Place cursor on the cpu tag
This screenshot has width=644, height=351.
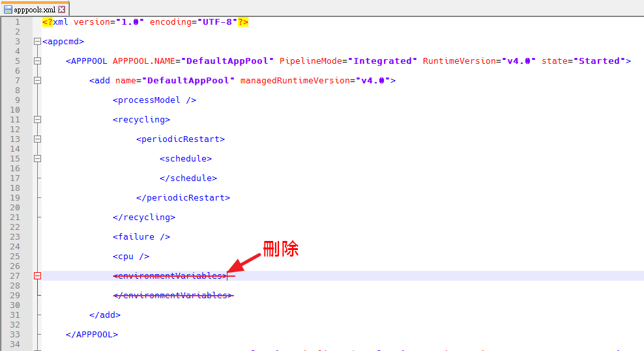[131, 257]
